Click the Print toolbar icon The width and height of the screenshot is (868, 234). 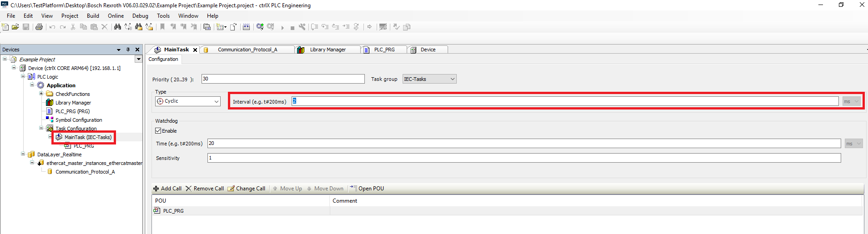[x=39, y=27]
